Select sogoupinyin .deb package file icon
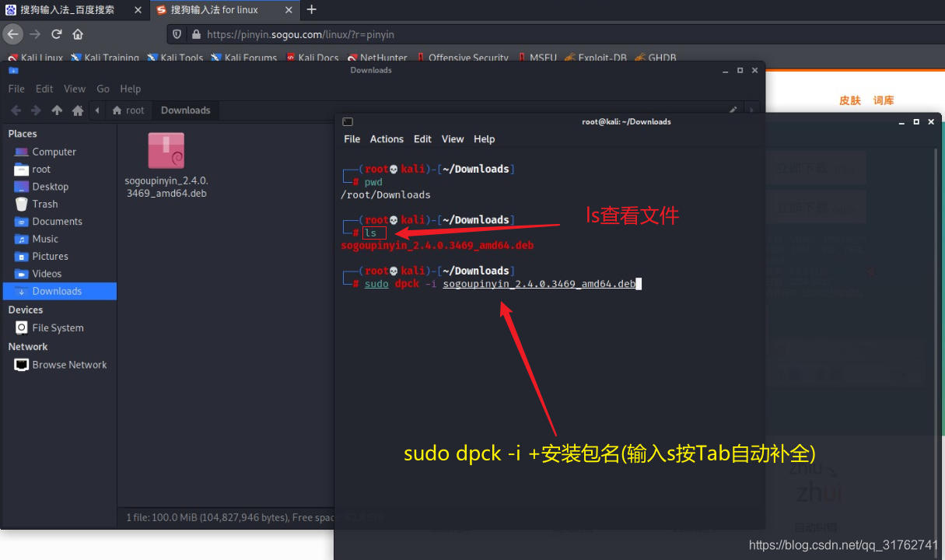 [x=166, y=151]
